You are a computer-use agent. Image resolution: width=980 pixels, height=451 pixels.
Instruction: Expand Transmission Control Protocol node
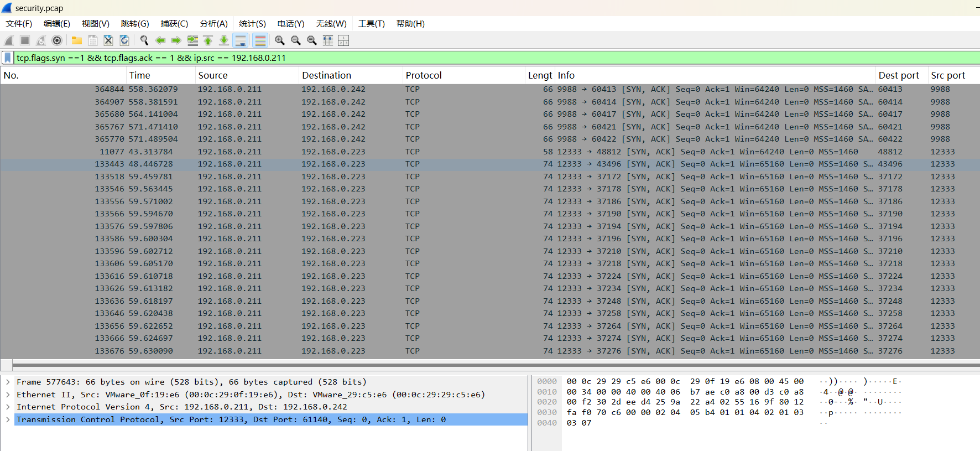click(8, 419)
